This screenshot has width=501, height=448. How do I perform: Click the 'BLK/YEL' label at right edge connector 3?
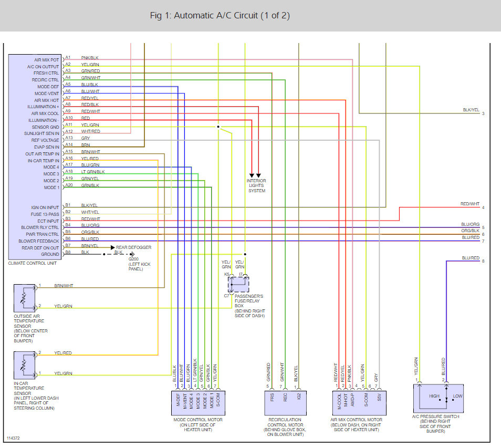click(x=471, y=110)
